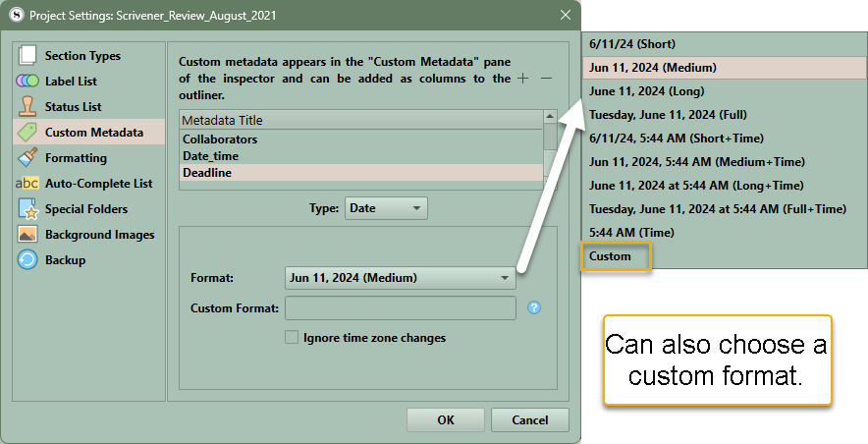Click the Status List stamp icon
Viewport: 868px width, 444px height.
click(x=27, y=106)
